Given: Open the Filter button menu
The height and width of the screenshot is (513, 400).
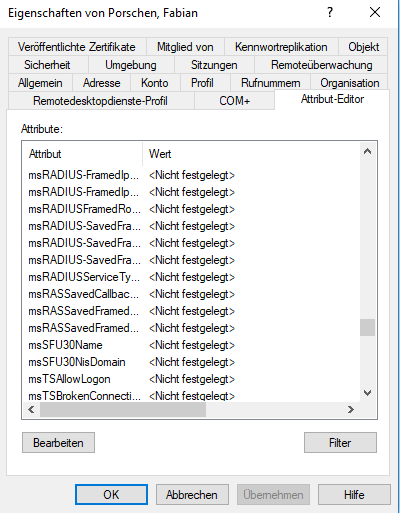Looking at the screenshot, I should [340, 443].
